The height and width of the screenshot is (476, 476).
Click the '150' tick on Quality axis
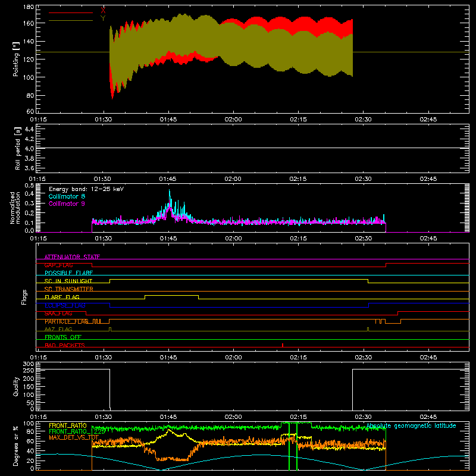pos(29,387)
